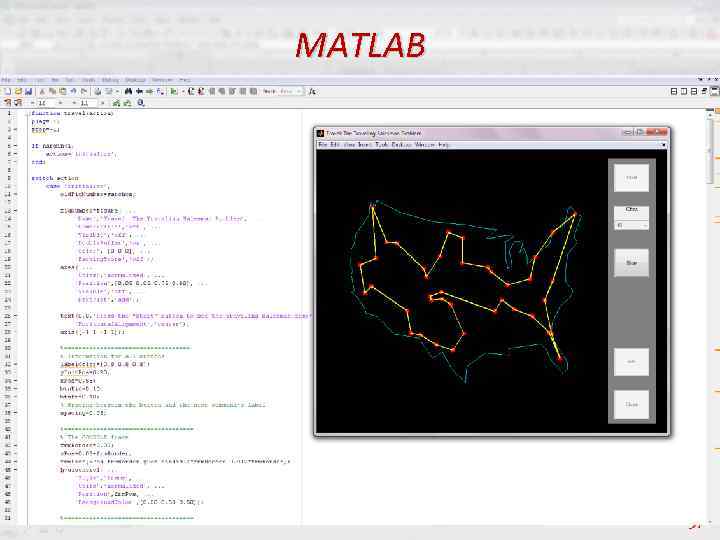Click the 1.0 increment value field

point(46,103)
